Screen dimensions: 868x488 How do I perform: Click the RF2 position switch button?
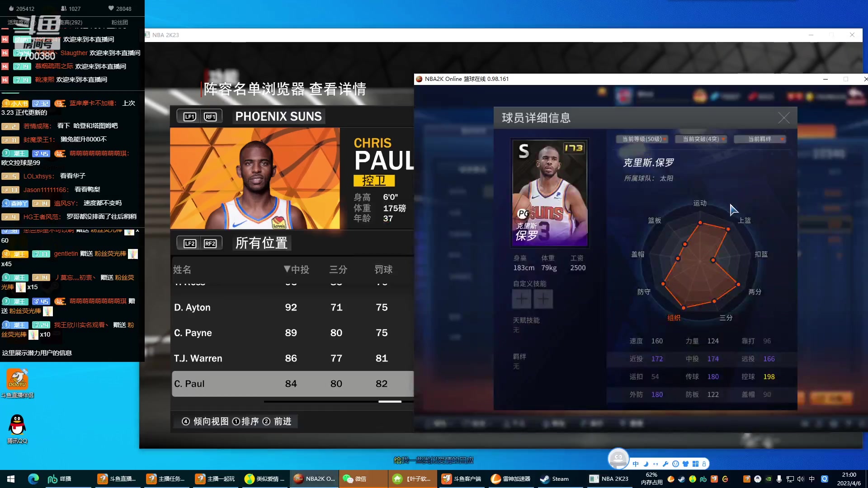click(x=210, y=244)
